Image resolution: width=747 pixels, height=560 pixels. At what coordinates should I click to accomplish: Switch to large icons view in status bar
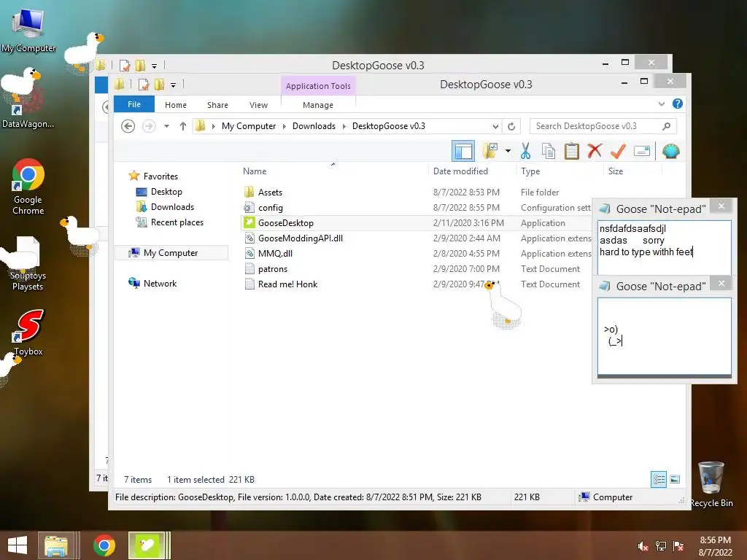(675, 480)
